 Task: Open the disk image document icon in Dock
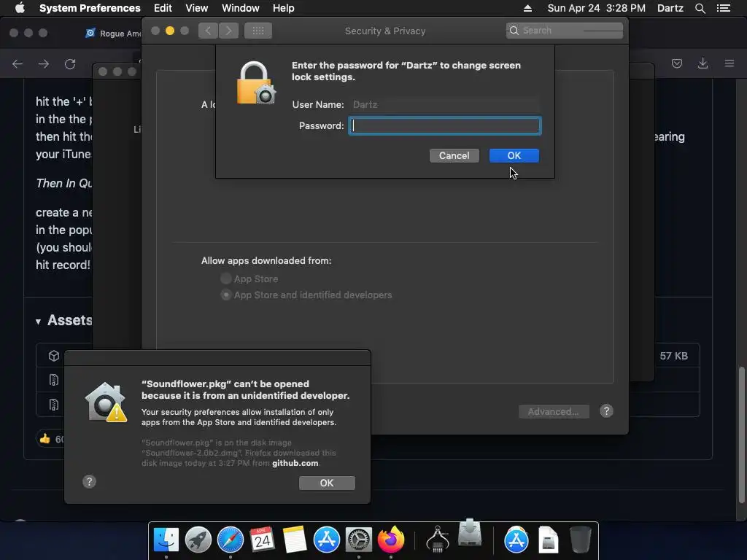coord(549,540)
